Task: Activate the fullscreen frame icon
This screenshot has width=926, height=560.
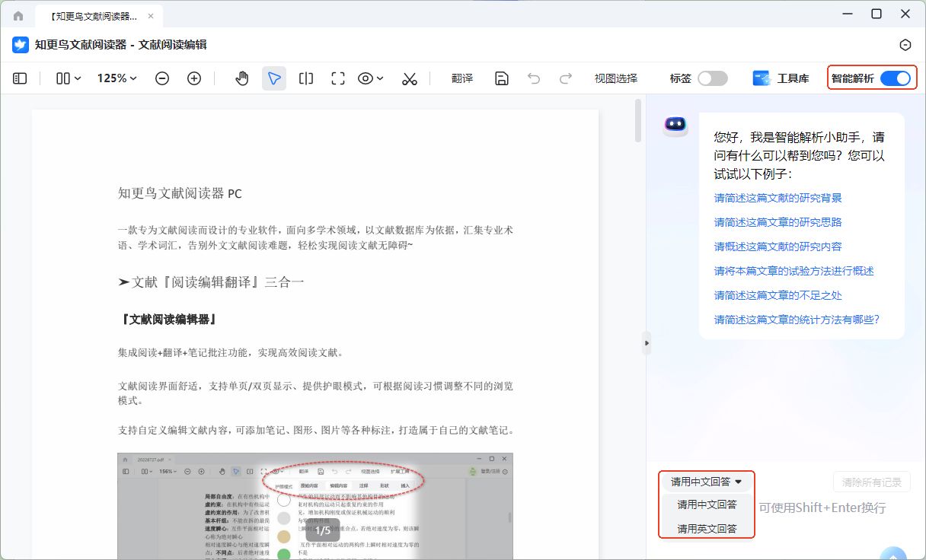Action: [338, 78]
